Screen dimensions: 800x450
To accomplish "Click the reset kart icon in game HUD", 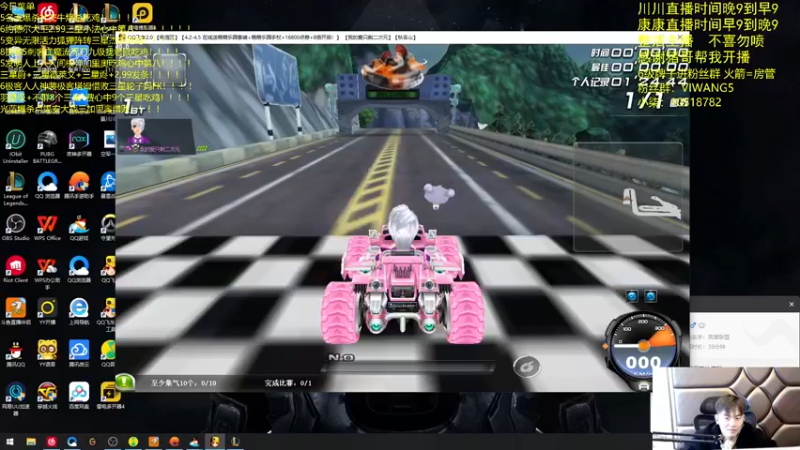I will pos(527,366).
